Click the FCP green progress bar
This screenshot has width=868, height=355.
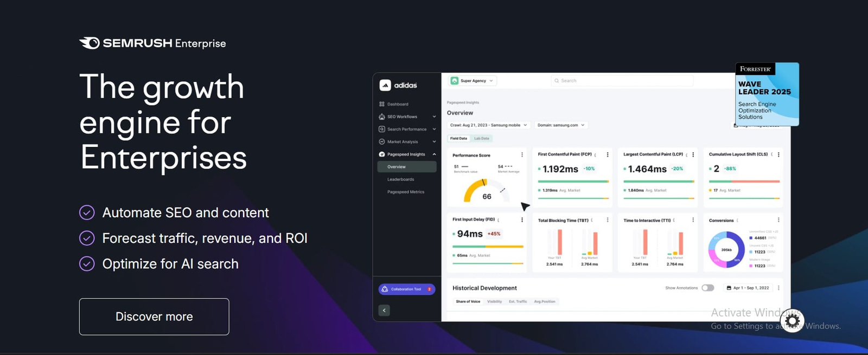click(x=573, y=181)
